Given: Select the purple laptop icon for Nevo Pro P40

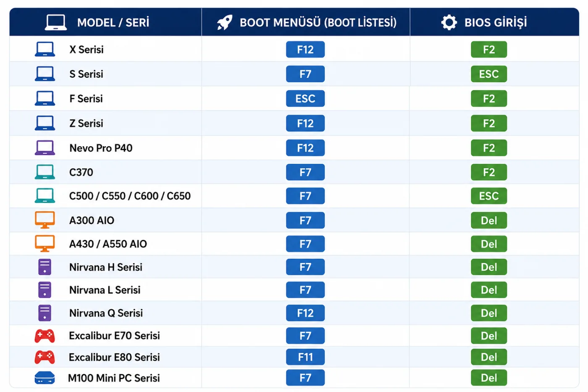Looking at the screenshot, I should point(45,148).
